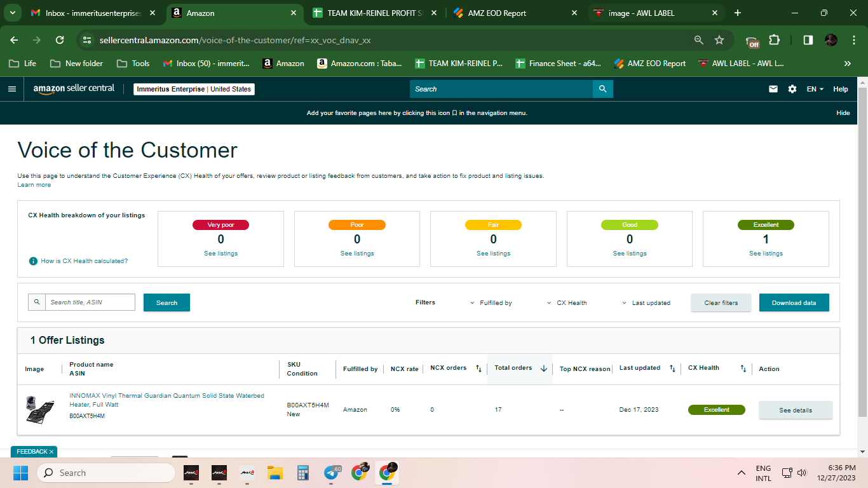Click How is CX Health calculated link
Screen dimensions: 868x488
point(85,261)
